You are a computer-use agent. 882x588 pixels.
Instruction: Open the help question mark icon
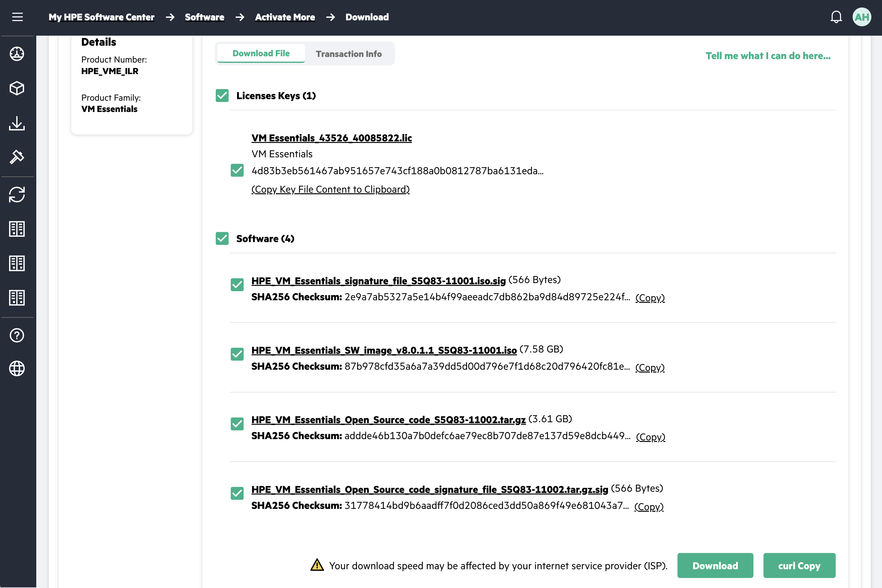point(17,335)
